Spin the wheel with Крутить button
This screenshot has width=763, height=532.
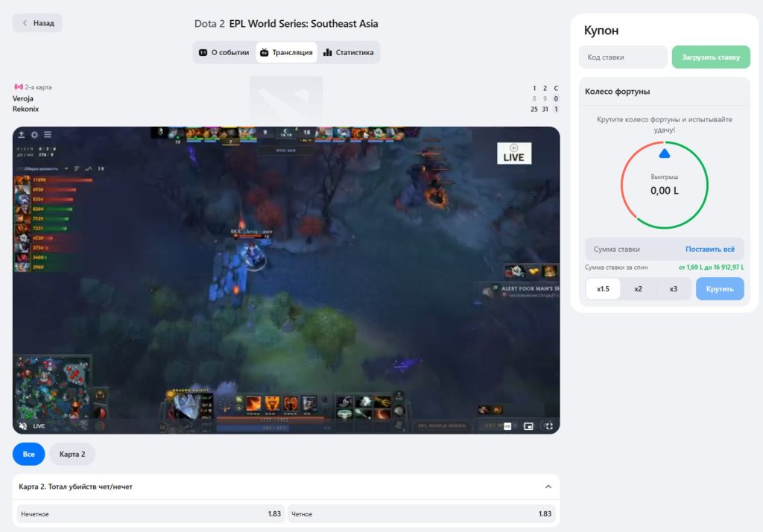click(720, 288)
